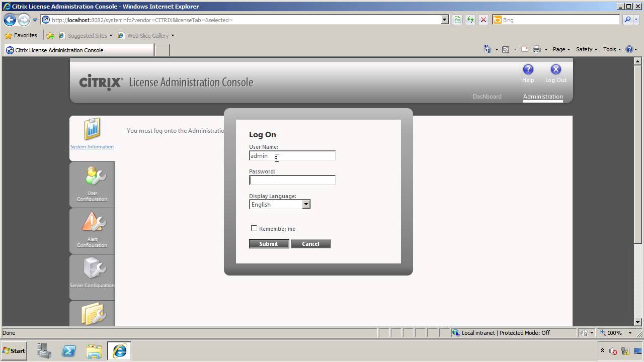This screenshot has height=362, width=644.
Task: Click the RSS Feeds icon
Action: tap(506, 49)
